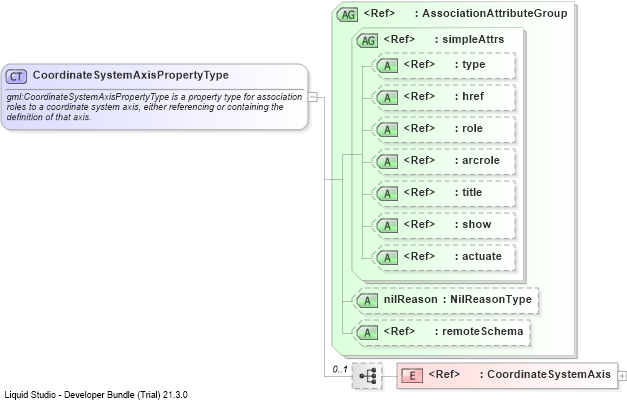627x400 pixels.
Task: Click the CT icon of CoordinateSystemAxisPropertyType
Action: 16,76
